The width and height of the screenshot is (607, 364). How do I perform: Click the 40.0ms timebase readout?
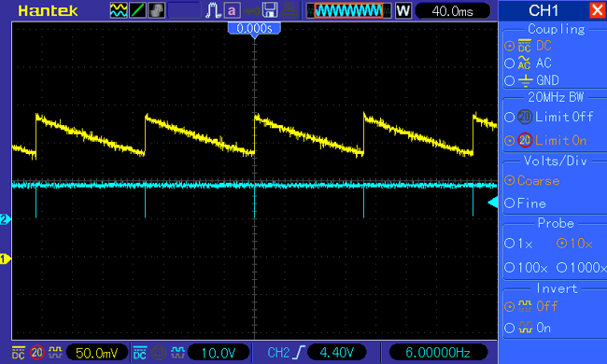(453, 11)
